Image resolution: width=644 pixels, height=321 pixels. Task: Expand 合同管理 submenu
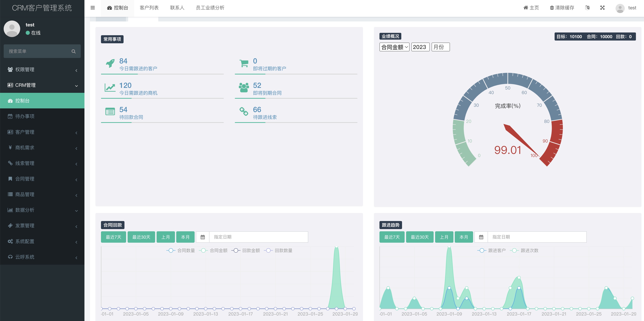[42, 179]
